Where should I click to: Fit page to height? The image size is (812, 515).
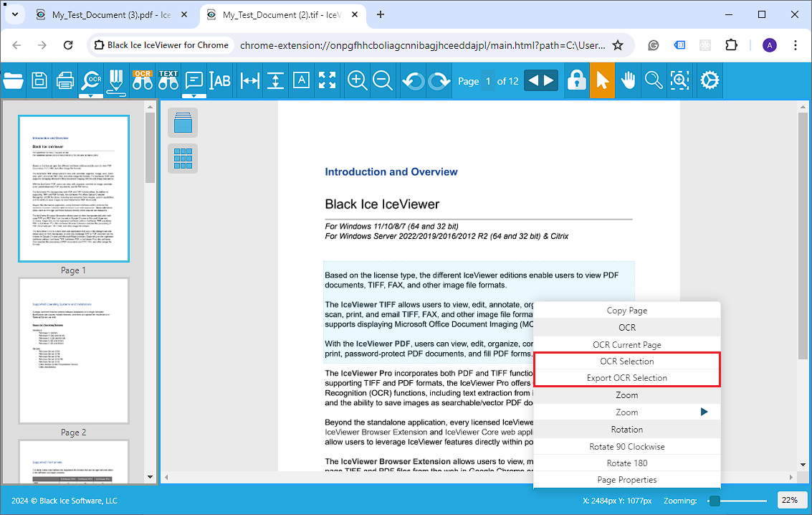(275, 80)
